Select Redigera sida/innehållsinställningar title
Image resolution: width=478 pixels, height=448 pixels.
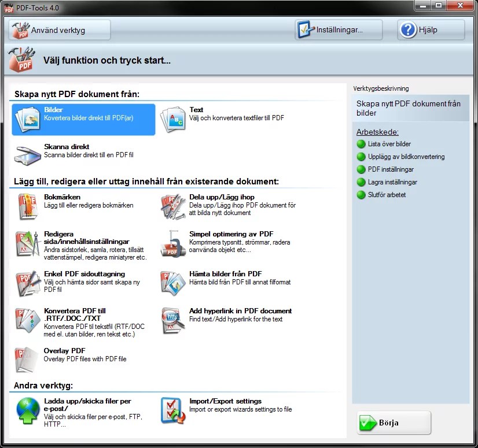coord(87,238)
